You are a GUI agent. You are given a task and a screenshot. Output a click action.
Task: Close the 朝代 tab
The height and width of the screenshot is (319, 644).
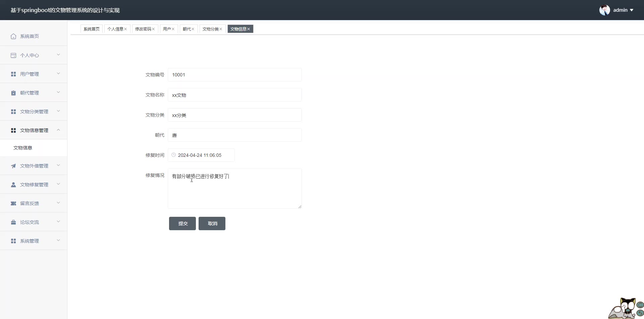coord(193,29)
